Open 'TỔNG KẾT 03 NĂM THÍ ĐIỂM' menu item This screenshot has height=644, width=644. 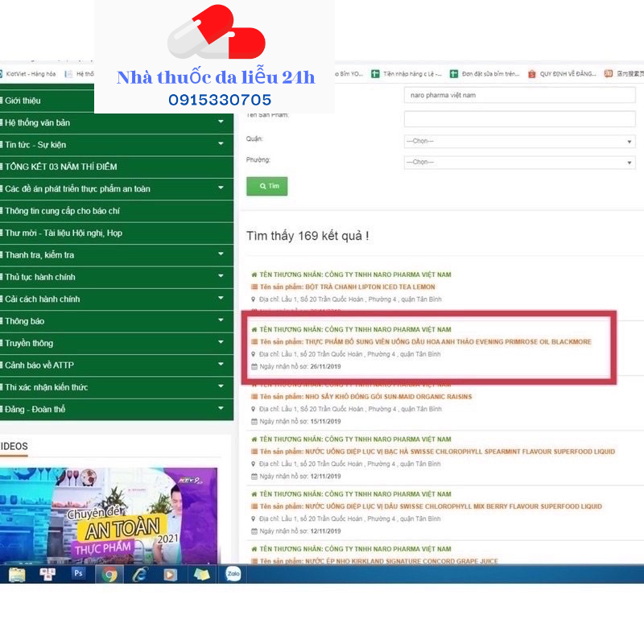tap(61, 167)
